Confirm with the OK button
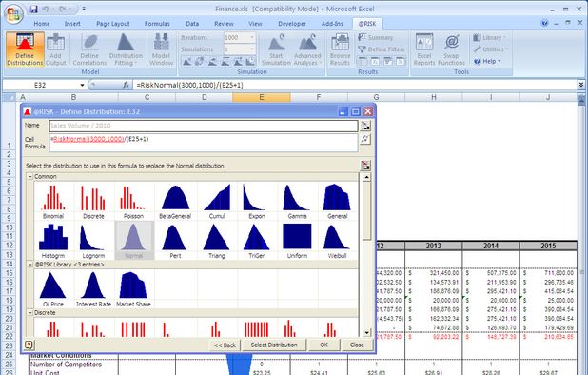The image size is (588, 375). (x=324, y=345)
